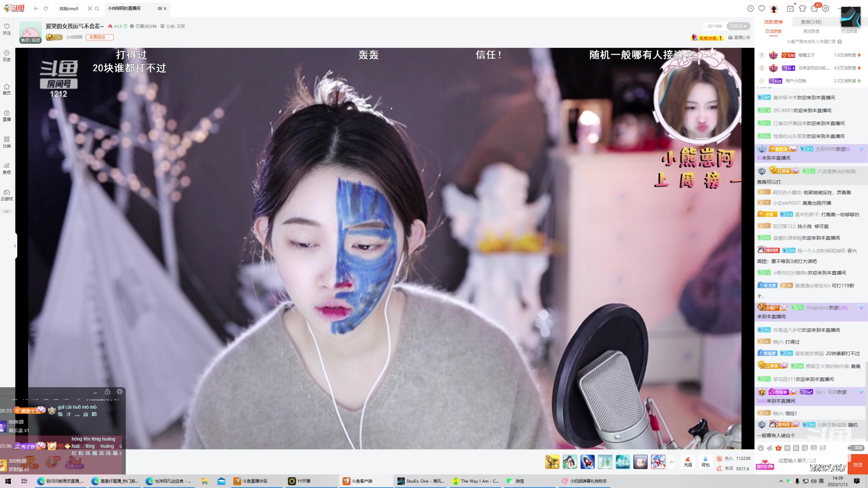The width and height of the screenshot is (868, 488).
Task: Open 背包 backpack button
Action: point(705,462)
